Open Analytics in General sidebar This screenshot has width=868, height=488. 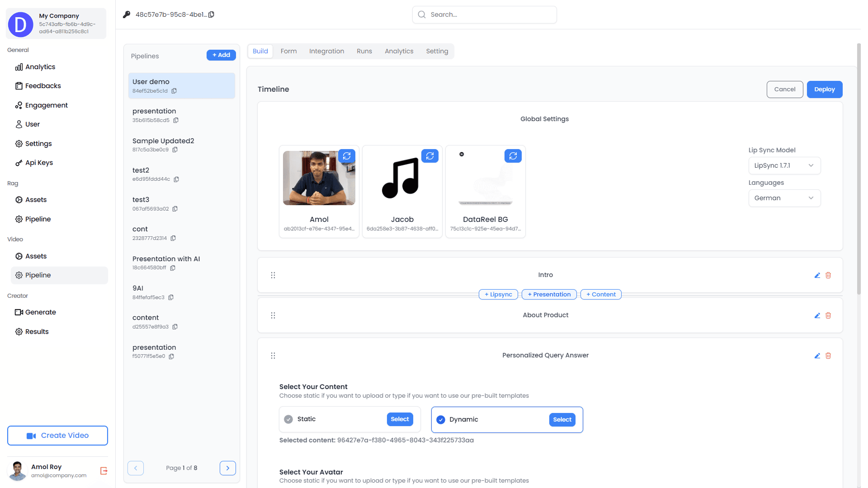click(x=35, y=67)
